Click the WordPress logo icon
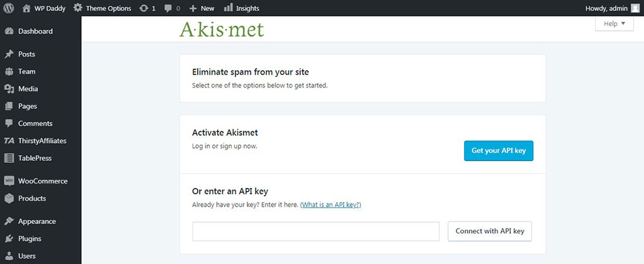This screenshot has height=264, width=644. click(x=8, y=8)
